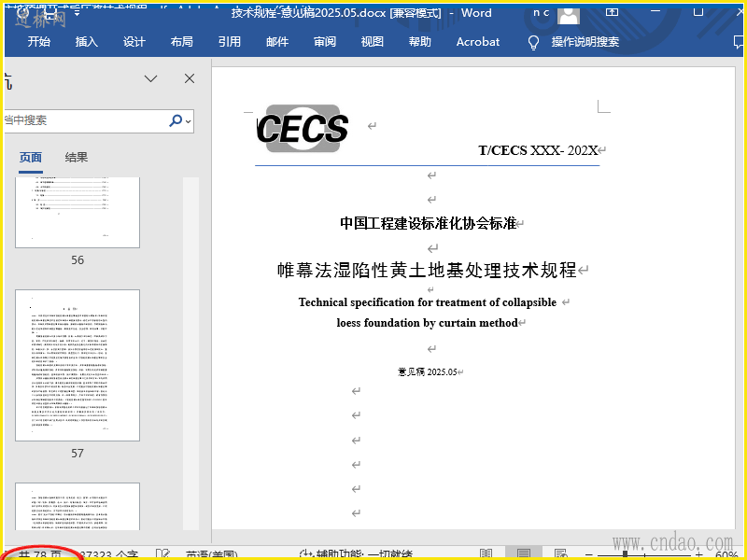Click the navigation pane vertical scrollbar
The height and width of the screenshot is (560, 747).
pyautogui.click(x=190, y=354)
